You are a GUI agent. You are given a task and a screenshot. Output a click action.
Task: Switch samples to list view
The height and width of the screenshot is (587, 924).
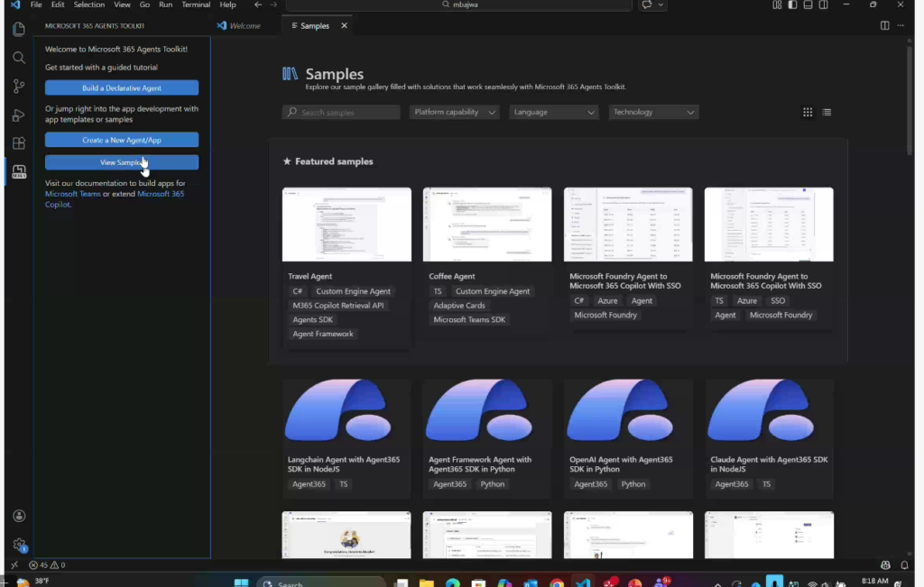(x=827, y=113)
